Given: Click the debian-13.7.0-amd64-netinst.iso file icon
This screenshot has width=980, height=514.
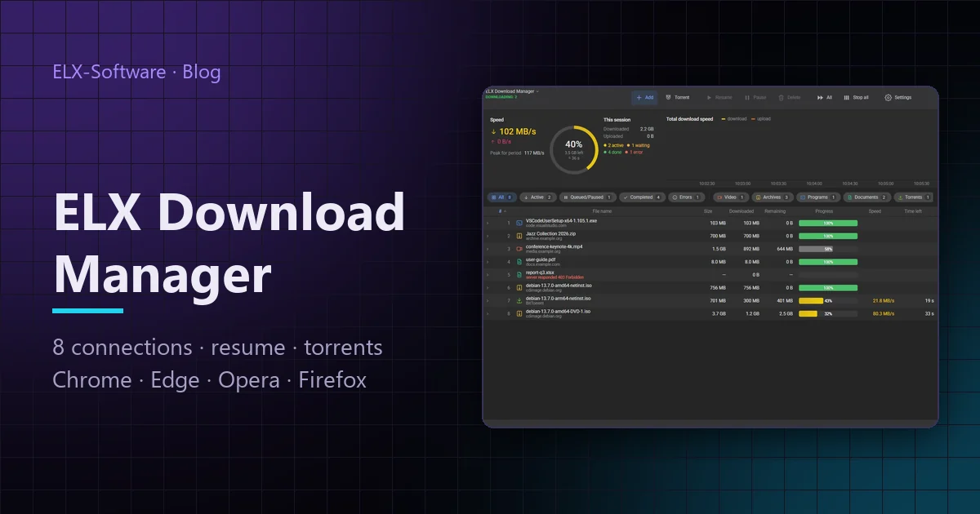Looking at the screenshot, I should 519,287.
